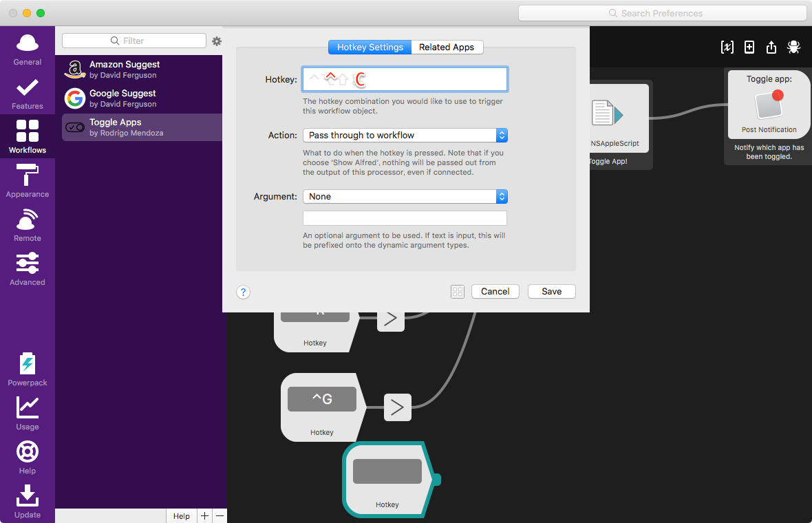Click the add object plus icon in canvas toolbar
The width and height of the screenshot is (812, 523).
(749, 47)
